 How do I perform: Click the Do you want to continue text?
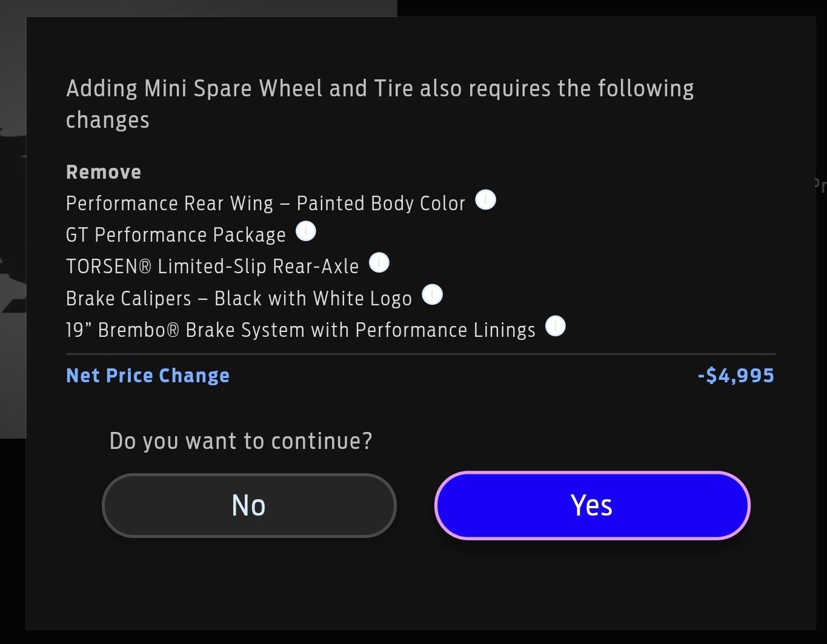(241, 441)
